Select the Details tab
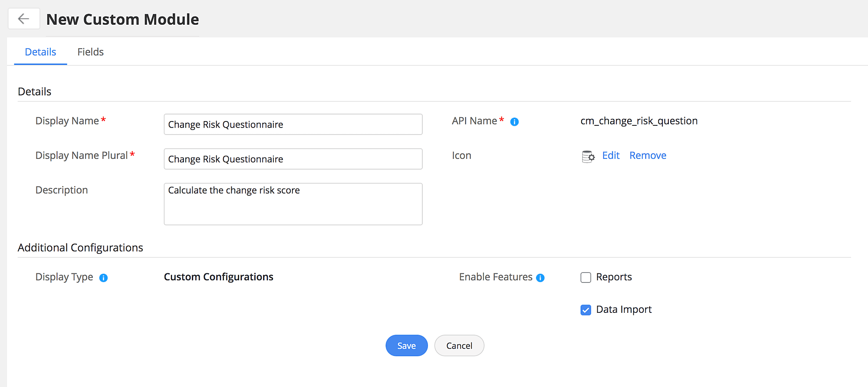The height and width of the screenshot is (387, 868). (x=40, y=52)
